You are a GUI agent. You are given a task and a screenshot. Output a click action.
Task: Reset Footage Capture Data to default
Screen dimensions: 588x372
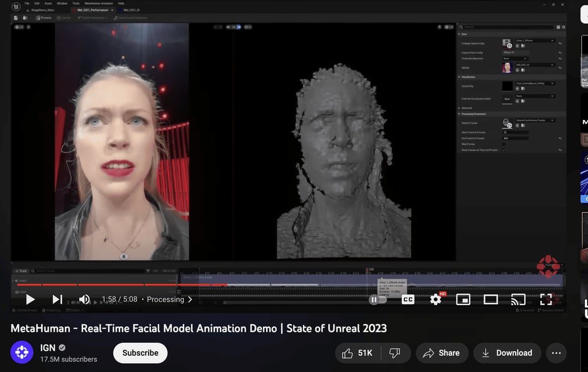click(560, 44)
